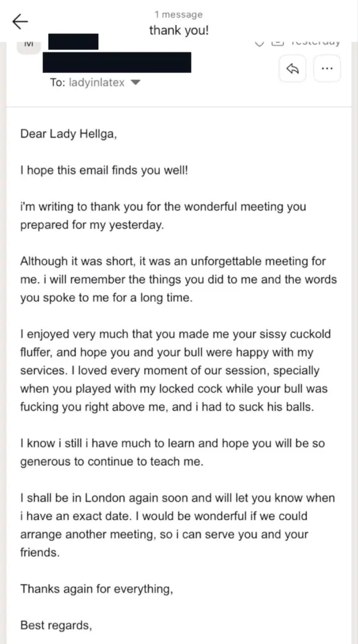Click the "I hope this email finds you well!" line

[x=104, y=171]
